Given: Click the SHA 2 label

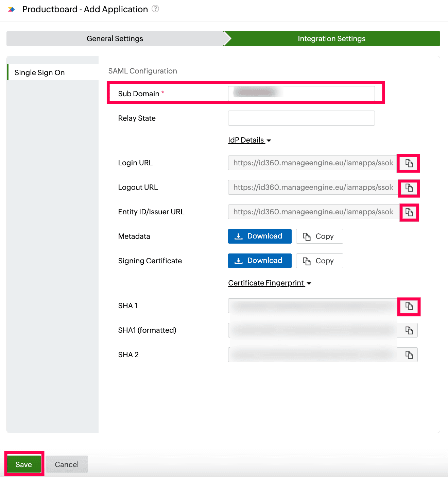Looking at the screenshot, I should (x=128, y=355).
